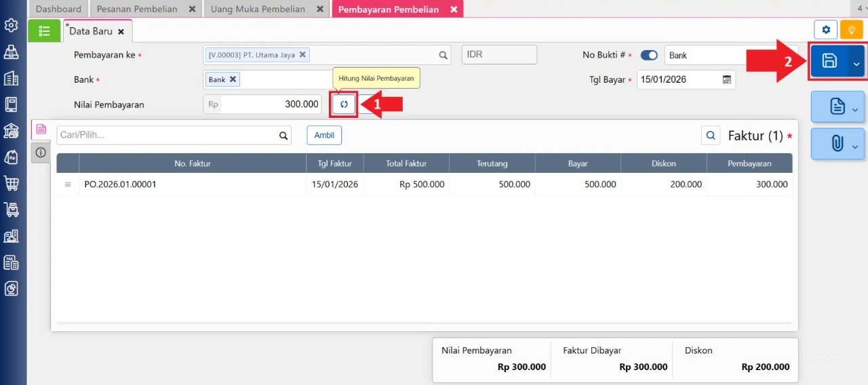Close the Pembayaran Pembelian tab
The image size is (868, 385).
coord(454,9)
